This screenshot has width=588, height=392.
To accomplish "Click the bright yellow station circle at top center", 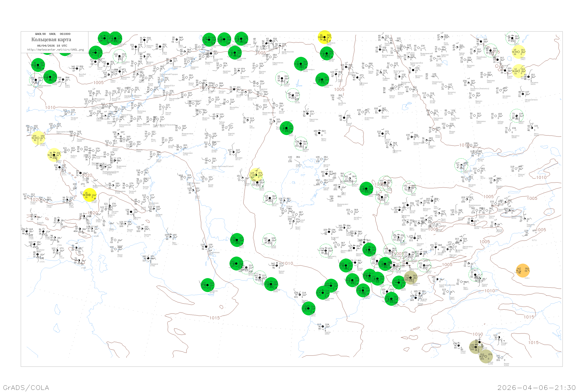I will pyautogui.click(x=325, y=37).
